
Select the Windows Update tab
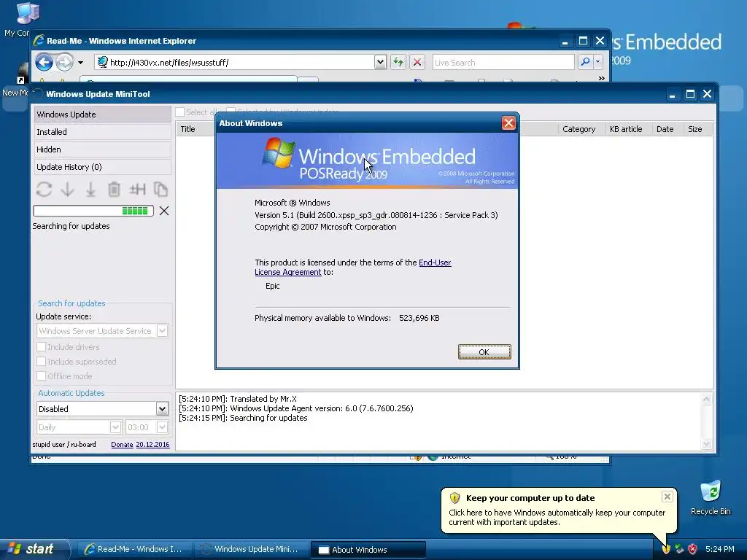point(102,114)
